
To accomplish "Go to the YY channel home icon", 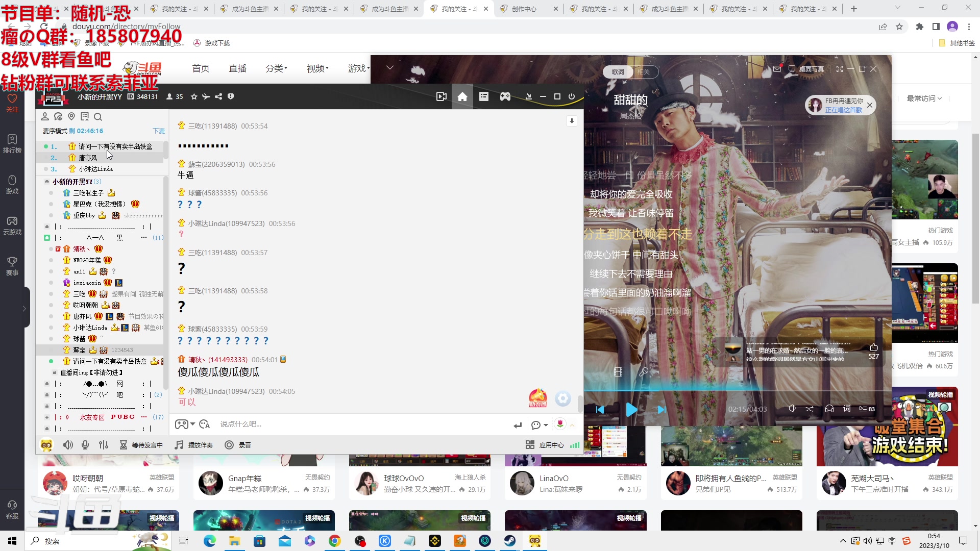I will coord(462,96).
